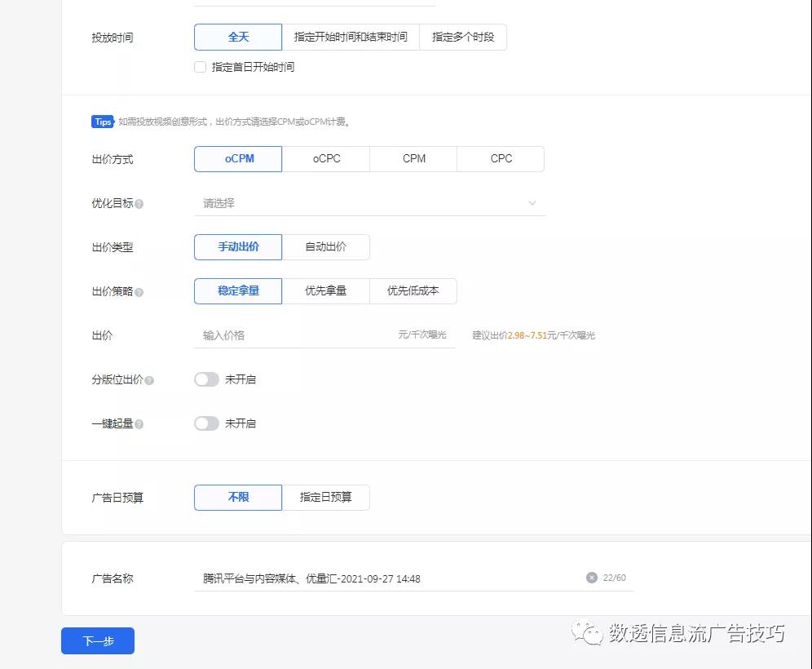This screenshot has width=812, height=669.
Task: Toggle the 一键起量 switch
Action: click(x=206, y=423)
